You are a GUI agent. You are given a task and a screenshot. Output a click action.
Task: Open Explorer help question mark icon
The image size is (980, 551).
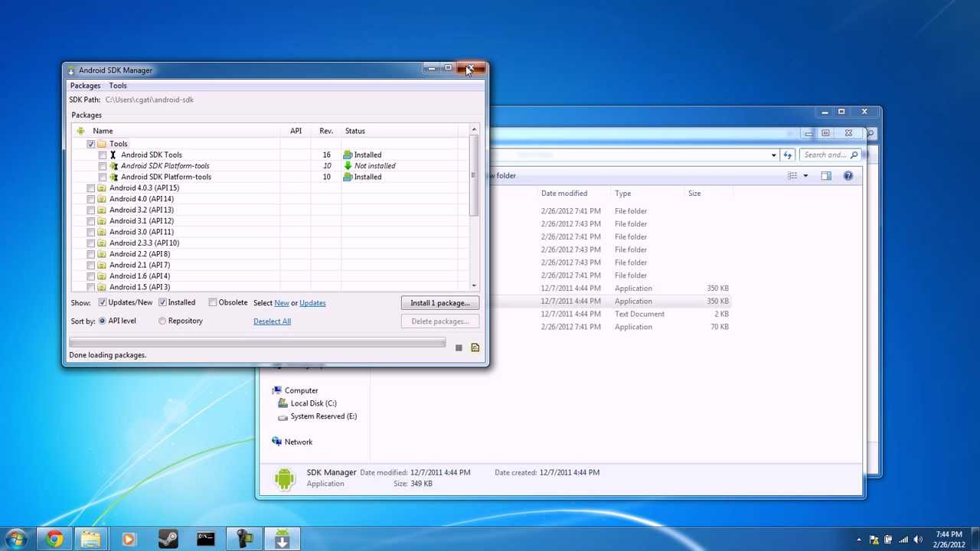point(848,176)
